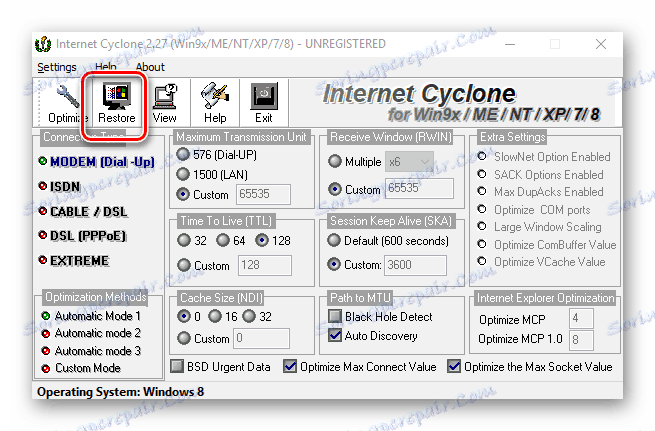This screenshot has width=655, height=431.
Task: Click the Optimize wrench toolbar icon
Action: tap(67, 96)
